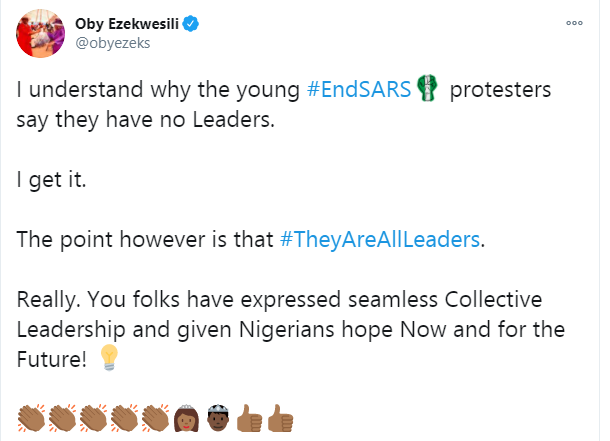This screenshot has height=441, width=610.
Task: Click the blue verified badge icon
Action: pos(191,24)
